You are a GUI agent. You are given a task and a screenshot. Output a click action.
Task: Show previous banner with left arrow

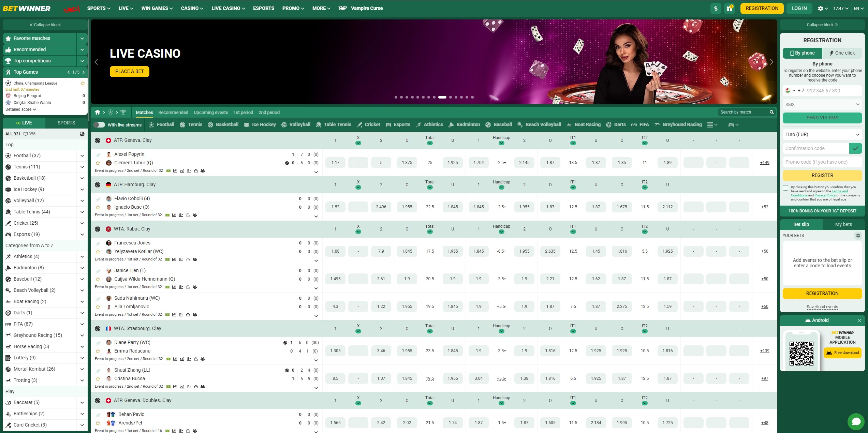coord(96,62)
